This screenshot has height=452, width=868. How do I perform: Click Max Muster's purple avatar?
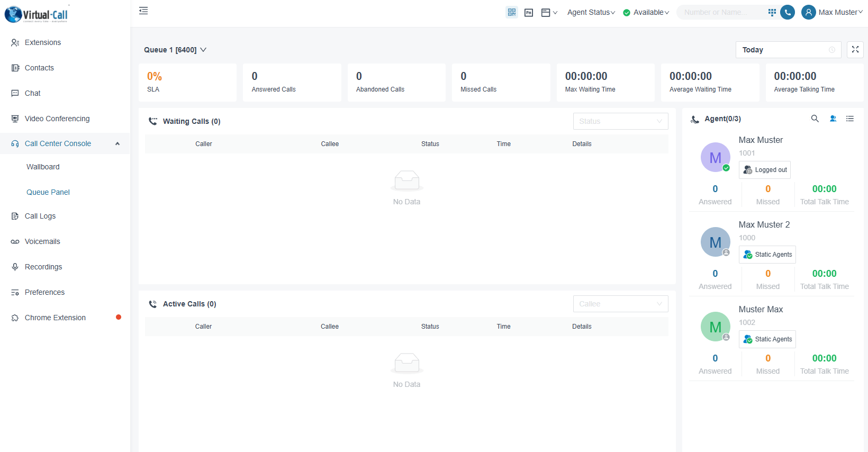click(x=716, y=157)
